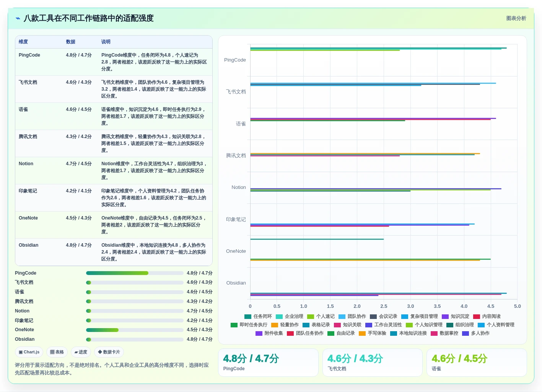Open the 飞书文档 4.6分 / 4.3分 data card
Viewport: 542px width, 392px height.
tap(373, 363)
